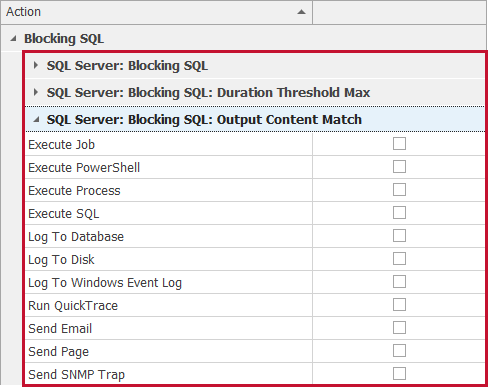The width and height of the screenshot is (488, 387).
Task: Check the Execute Process box
Action: pos(399,190)
